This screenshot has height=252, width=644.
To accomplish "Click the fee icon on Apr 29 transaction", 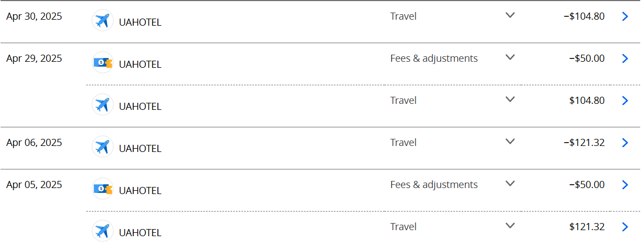I will [102, 63].
